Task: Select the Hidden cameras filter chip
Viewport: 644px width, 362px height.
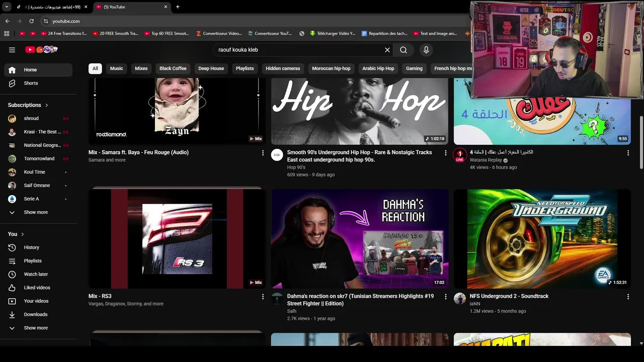Action: (283, 68)
